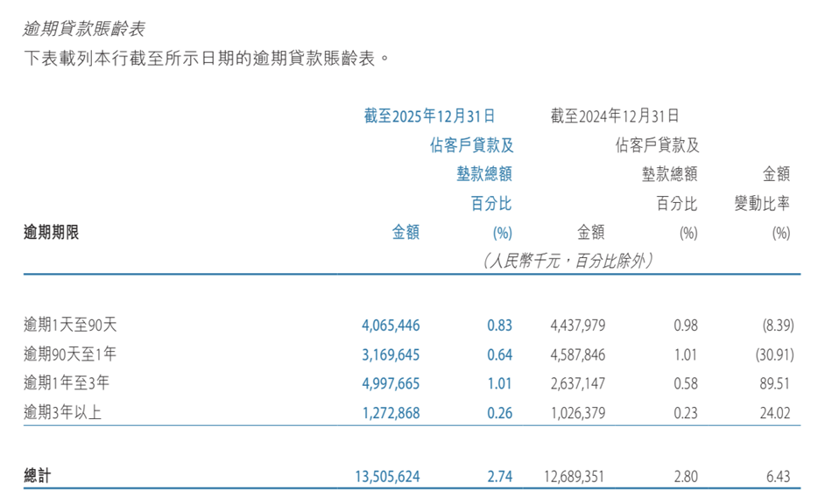
Task: Click the percentage value 0.83
Action: click(x=499, y=322)
